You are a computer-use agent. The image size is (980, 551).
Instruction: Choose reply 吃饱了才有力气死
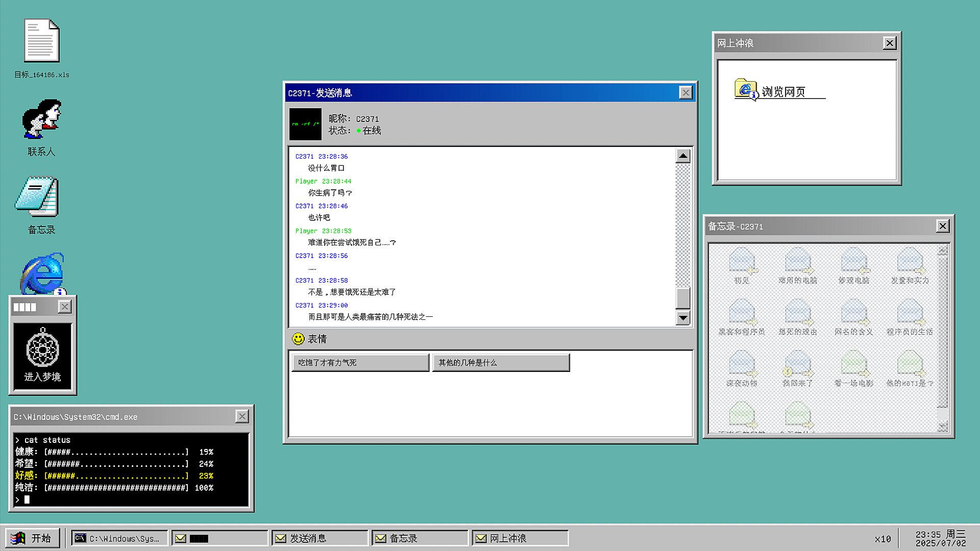click(360, 363)
